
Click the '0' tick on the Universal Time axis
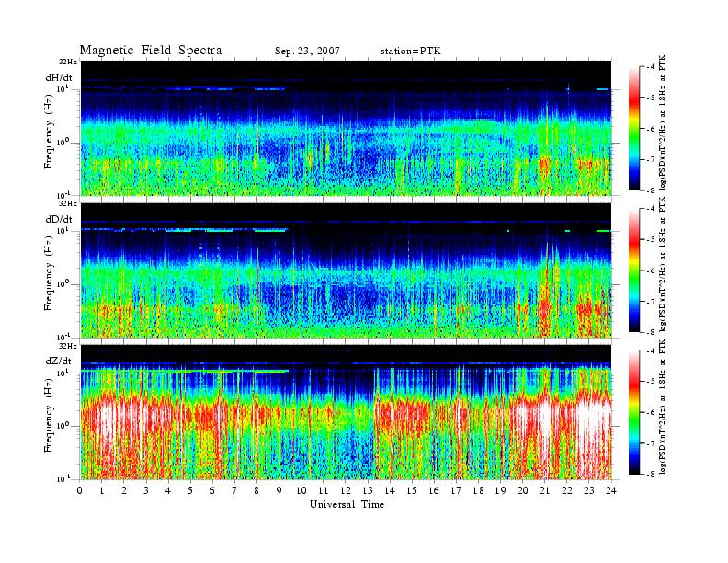click(80, 490)
